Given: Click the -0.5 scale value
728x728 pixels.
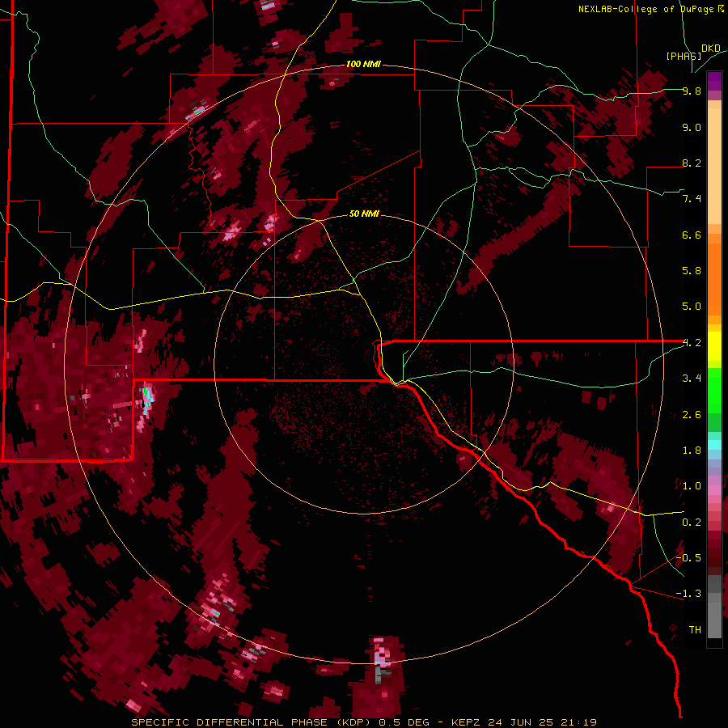Looking at the screenshot, I should tap(688, 558).
